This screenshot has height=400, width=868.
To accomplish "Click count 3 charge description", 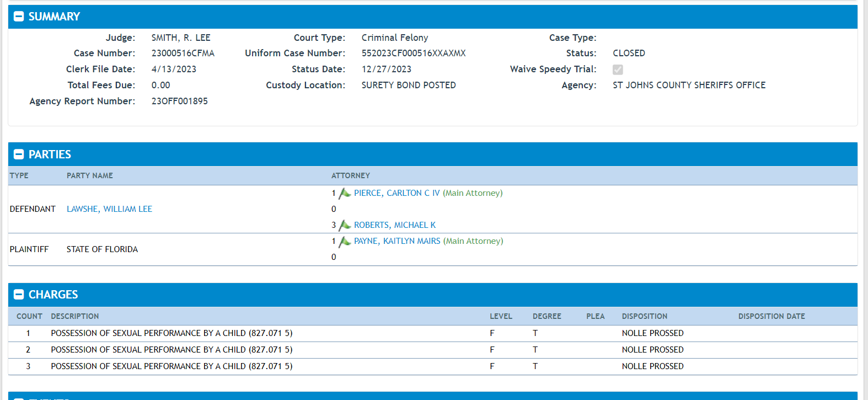I will (172, 366).
